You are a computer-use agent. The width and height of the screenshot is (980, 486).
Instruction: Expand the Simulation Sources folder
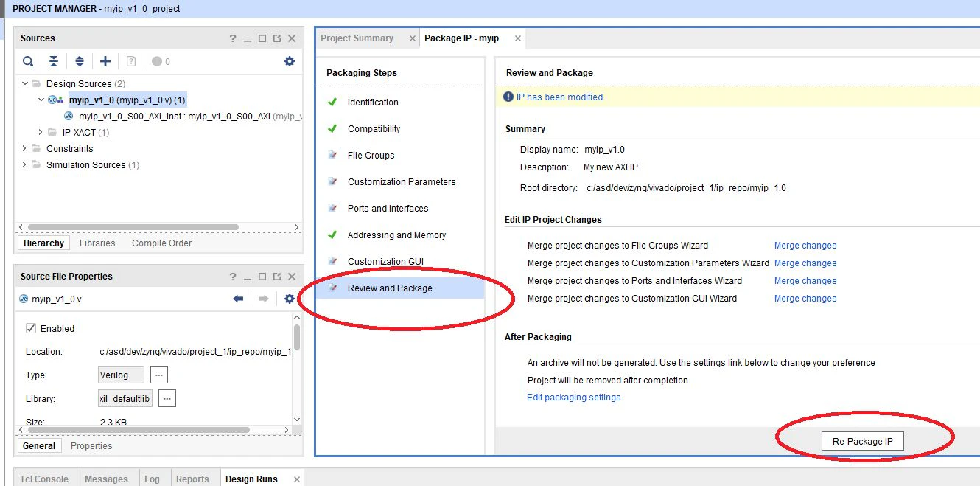click(x=25, y=164)
